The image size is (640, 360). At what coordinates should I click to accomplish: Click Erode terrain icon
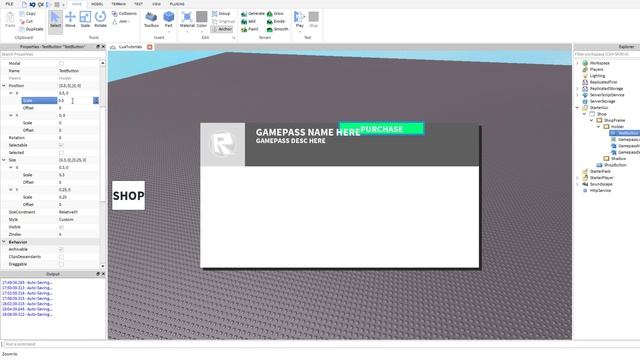[x=270, y=21]
